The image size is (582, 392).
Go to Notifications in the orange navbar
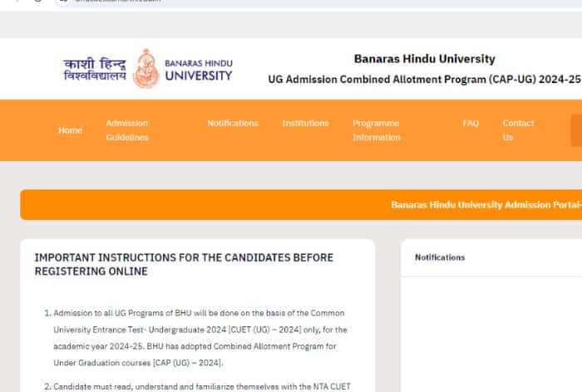233,123
